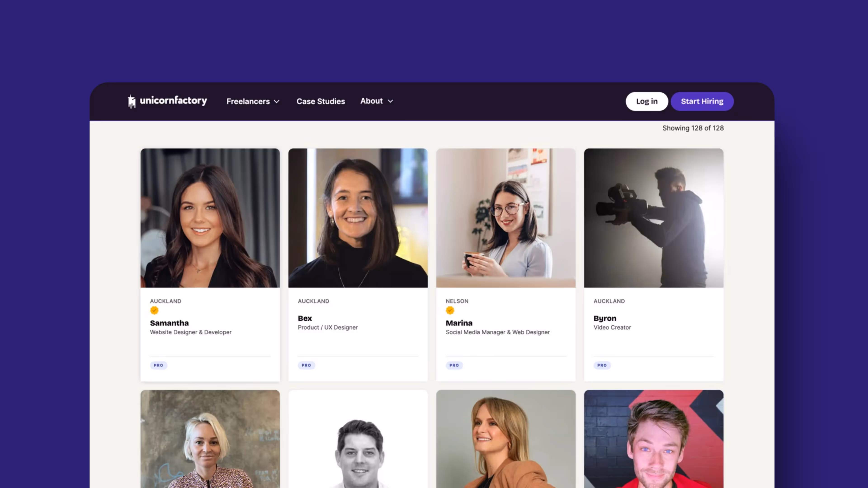Open Bex's profile photo
This screenshot has height=488, width=868.
point(358,218)
